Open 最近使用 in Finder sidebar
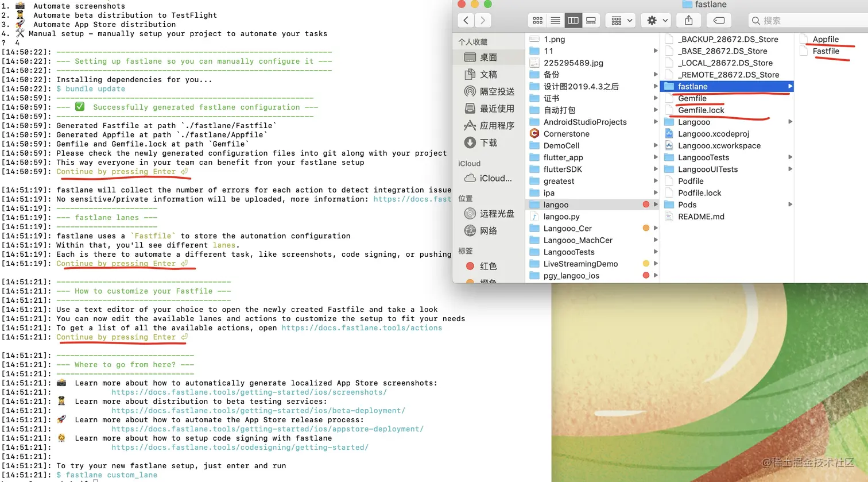Image resolution: width=868 pixels, height=482 pixels. (490, 109)
